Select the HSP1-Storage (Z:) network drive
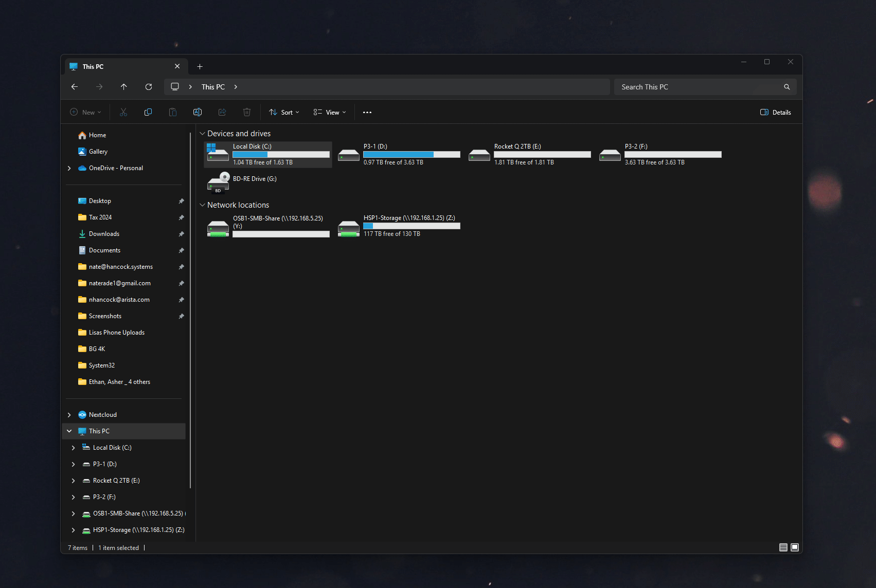Screen dimensions: 876x588 tap(399, 226)
